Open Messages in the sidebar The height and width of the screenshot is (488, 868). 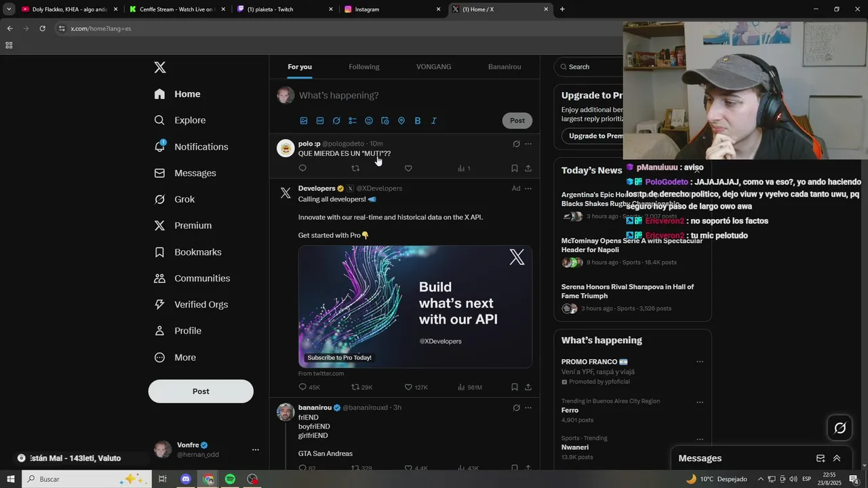click(185, 173)
